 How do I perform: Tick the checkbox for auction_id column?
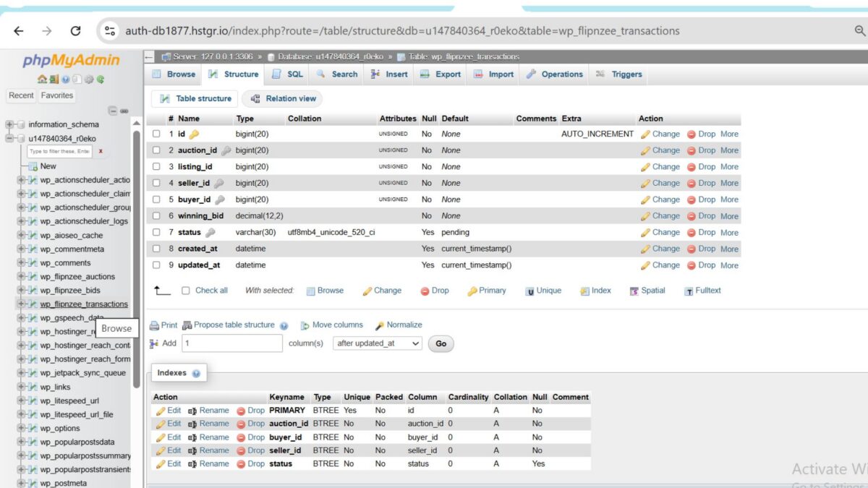(x=156, y=150)
